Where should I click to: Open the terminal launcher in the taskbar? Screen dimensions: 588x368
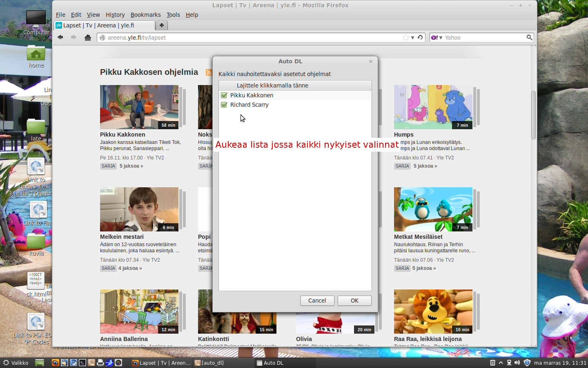[x=82, y=363]
